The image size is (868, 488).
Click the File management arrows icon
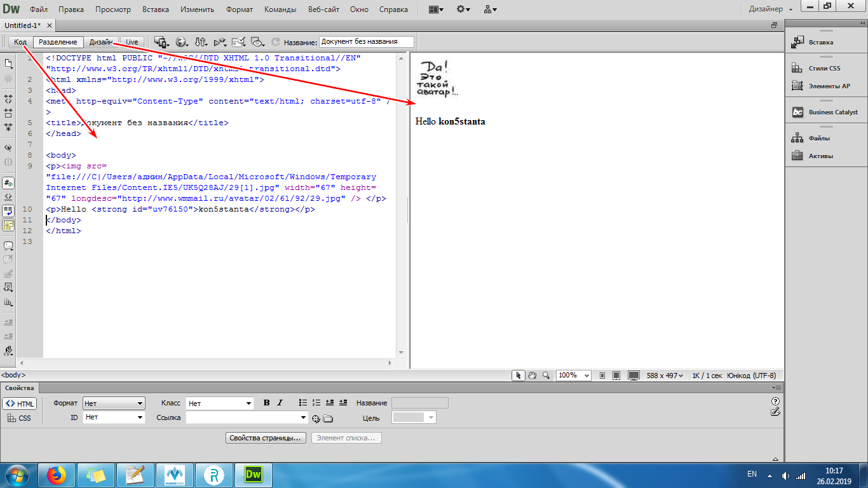tap(201, 42)
